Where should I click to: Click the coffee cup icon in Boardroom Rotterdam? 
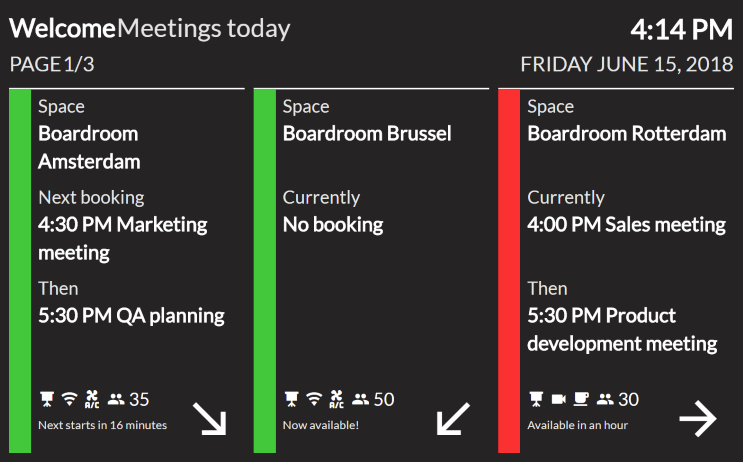[x=581, y=400]
